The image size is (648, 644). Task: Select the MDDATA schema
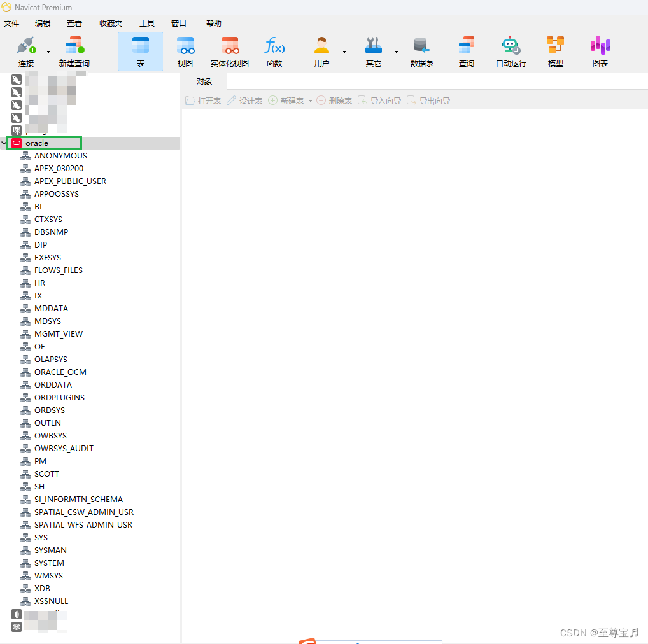52,309
